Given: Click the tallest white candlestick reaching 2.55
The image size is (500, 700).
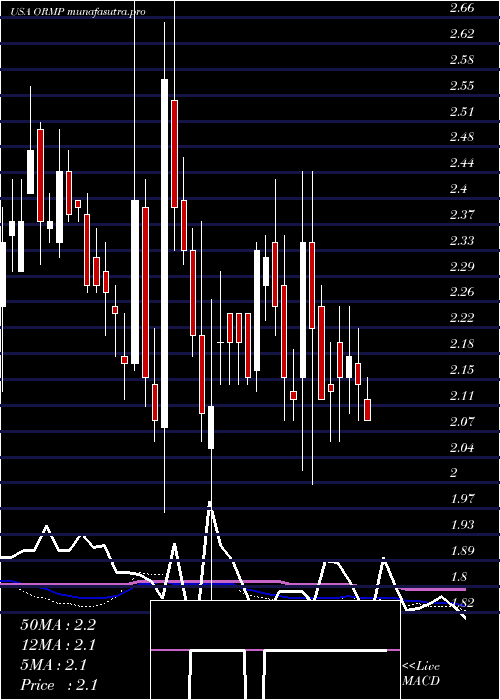Looking at the screenshot, I should coord(164,254).
